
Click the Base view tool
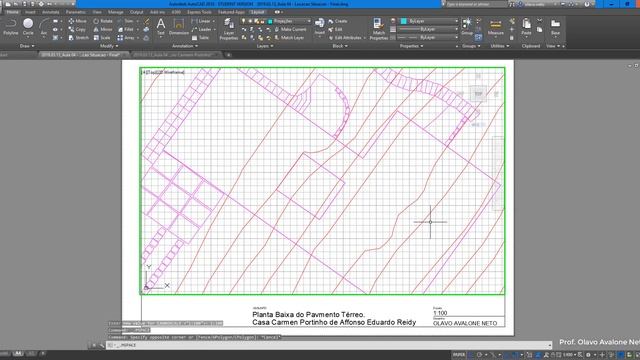(x=555, y=27)
